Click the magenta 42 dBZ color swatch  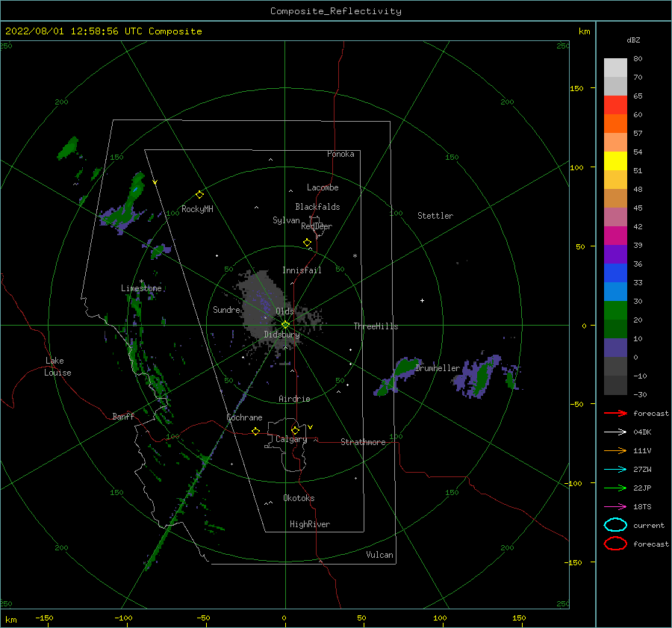[x=615, y=236]
